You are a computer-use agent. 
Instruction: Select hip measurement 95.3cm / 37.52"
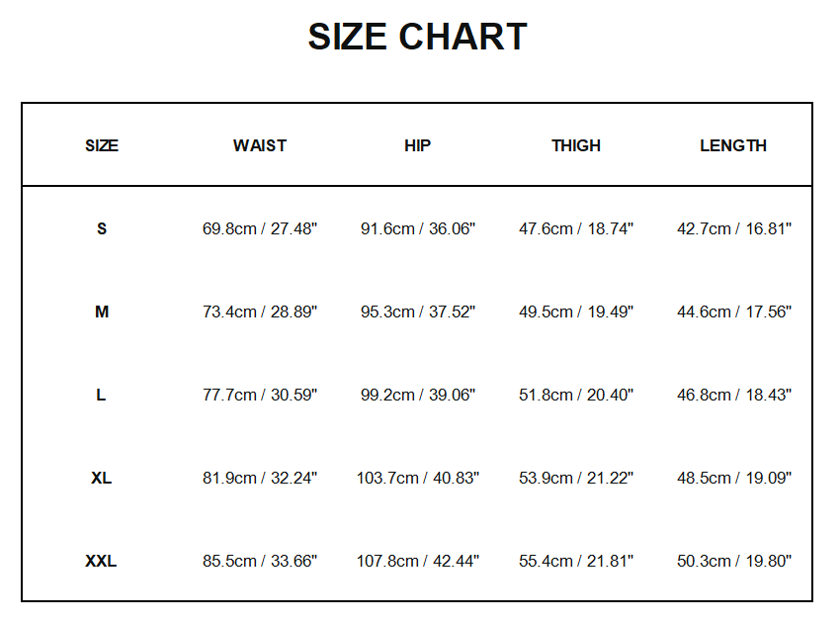click(x=418, y=311)
